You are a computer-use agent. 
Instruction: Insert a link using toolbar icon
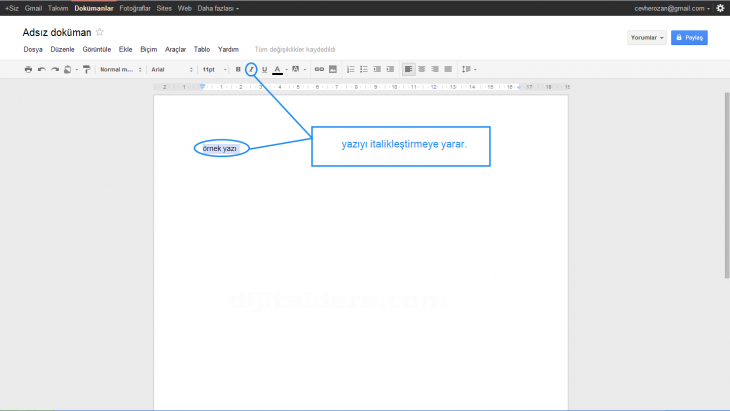[319, 69]
